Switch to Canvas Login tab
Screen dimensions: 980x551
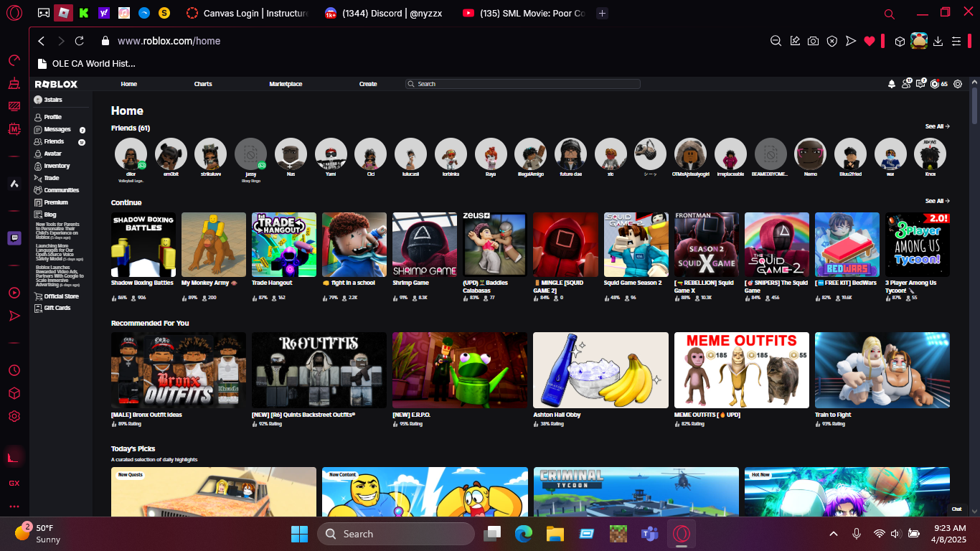point(248,13)
